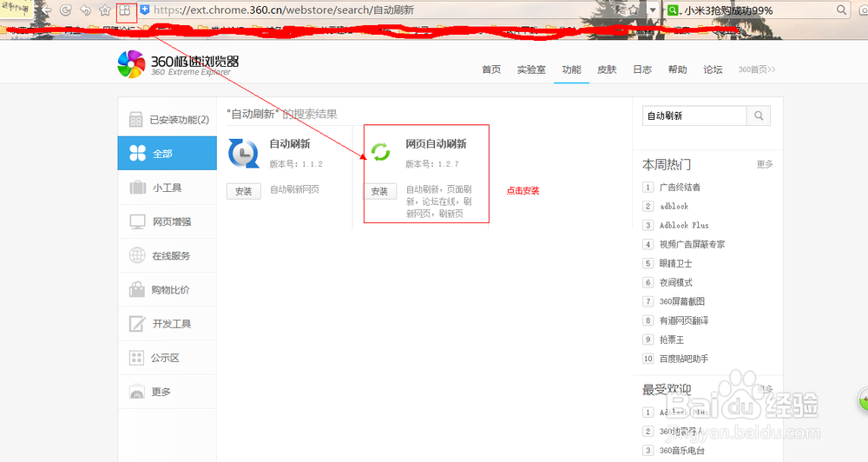Click the shopping bag icon beside 购物比价
This screenshot has height=462, width=868.
[x=137, y=289]
